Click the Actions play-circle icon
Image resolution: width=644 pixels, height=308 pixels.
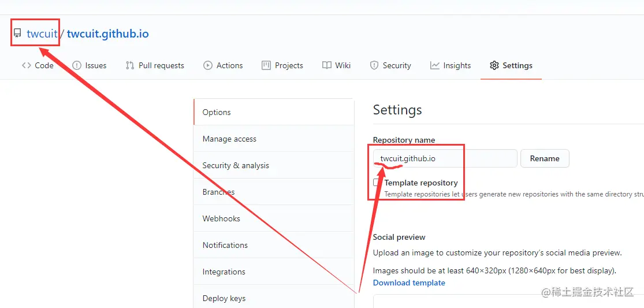pyautogui.click(x=208, y=65)
